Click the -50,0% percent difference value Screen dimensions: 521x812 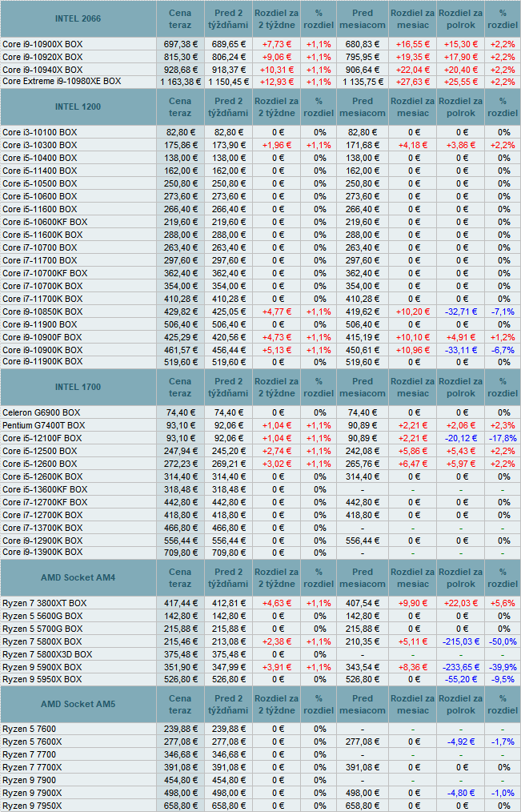coord(503,641)
